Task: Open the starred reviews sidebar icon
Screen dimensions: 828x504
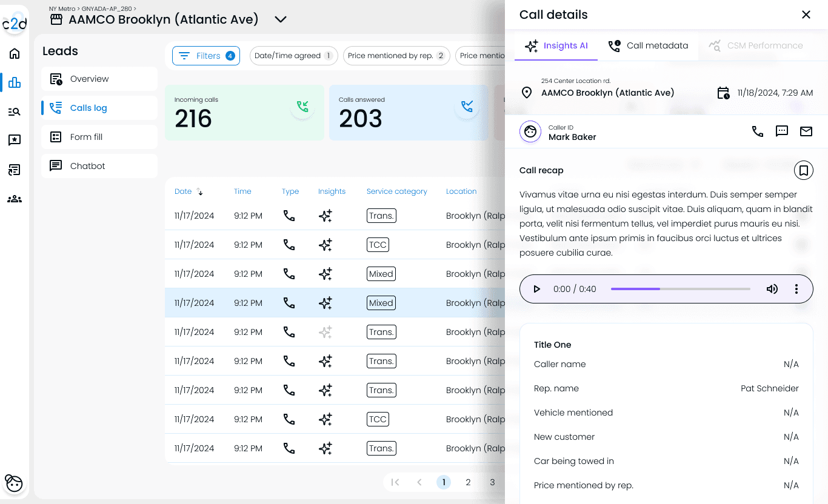Action: 15,141
